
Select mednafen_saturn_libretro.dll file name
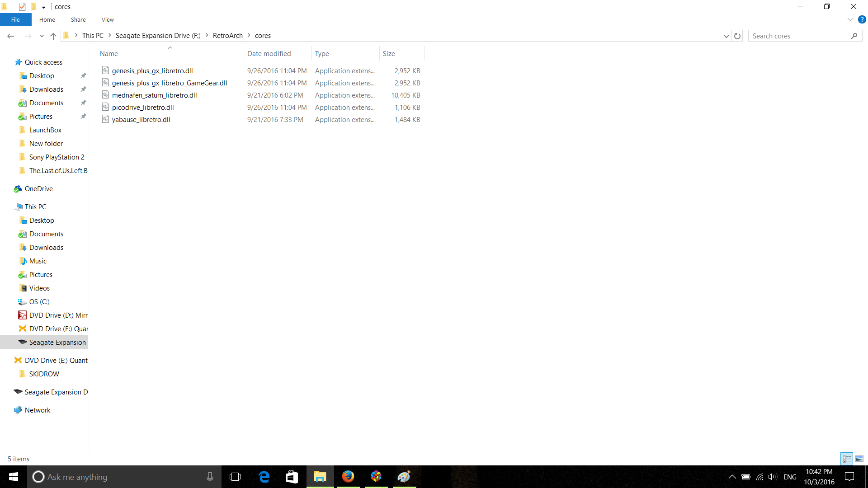155,95
